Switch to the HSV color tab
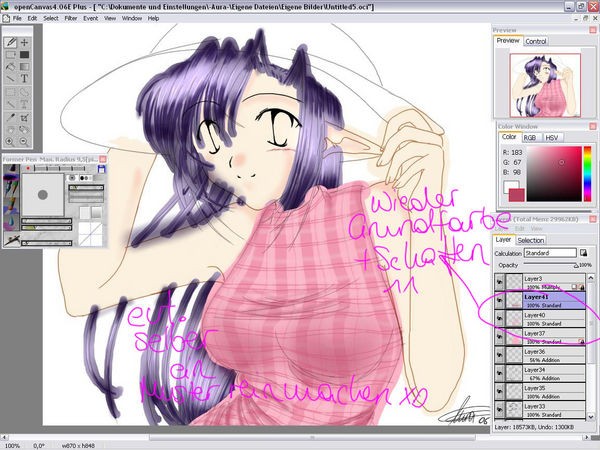This screenshot has width=600, height=450. (x=553, y=137)
